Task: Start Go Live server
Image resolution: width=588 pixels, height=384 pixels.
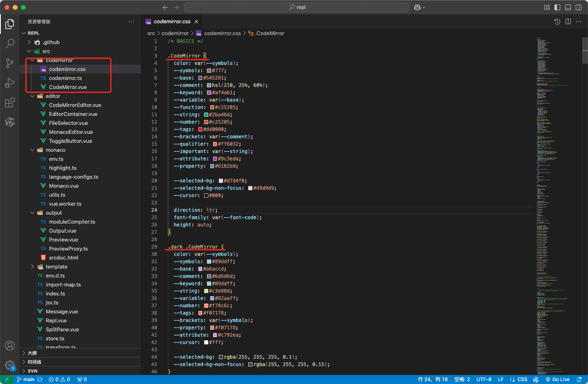Action: point(557,380)
